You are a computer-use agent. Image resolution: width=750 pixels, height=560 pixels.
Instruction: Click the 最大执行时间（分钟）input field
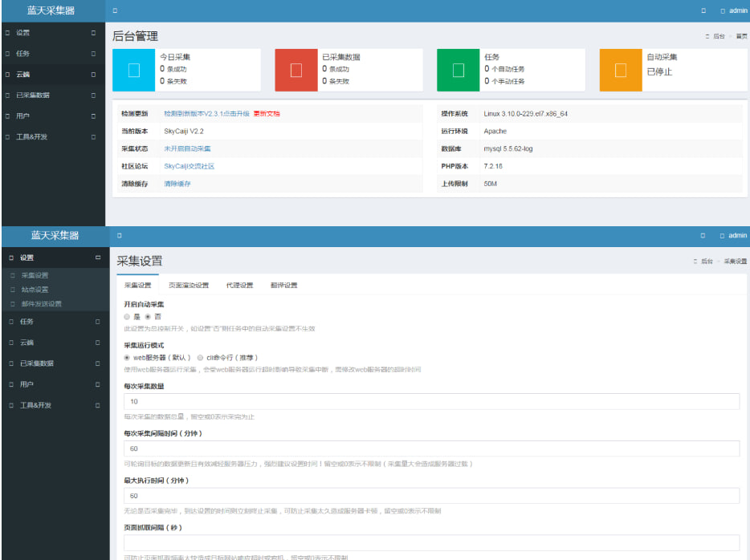click(431, 496)
